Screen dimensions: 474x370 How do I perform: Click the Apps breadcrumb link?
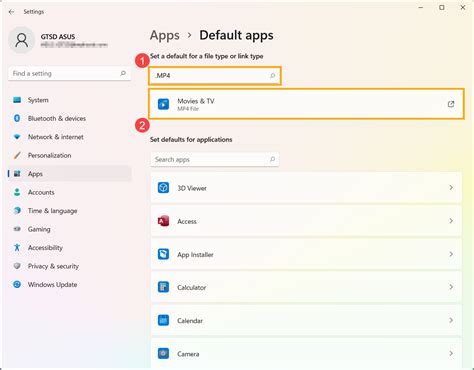tap(165, 35)
